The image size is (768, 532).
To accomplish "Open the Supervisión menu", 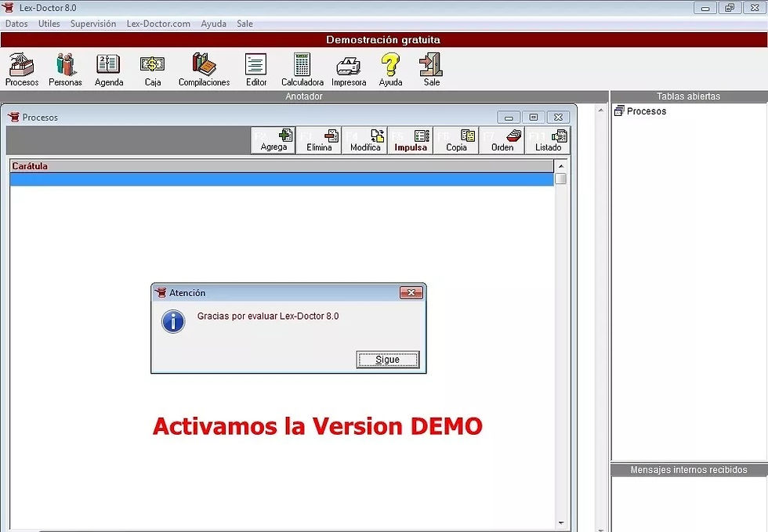I will tap(93, 24).
